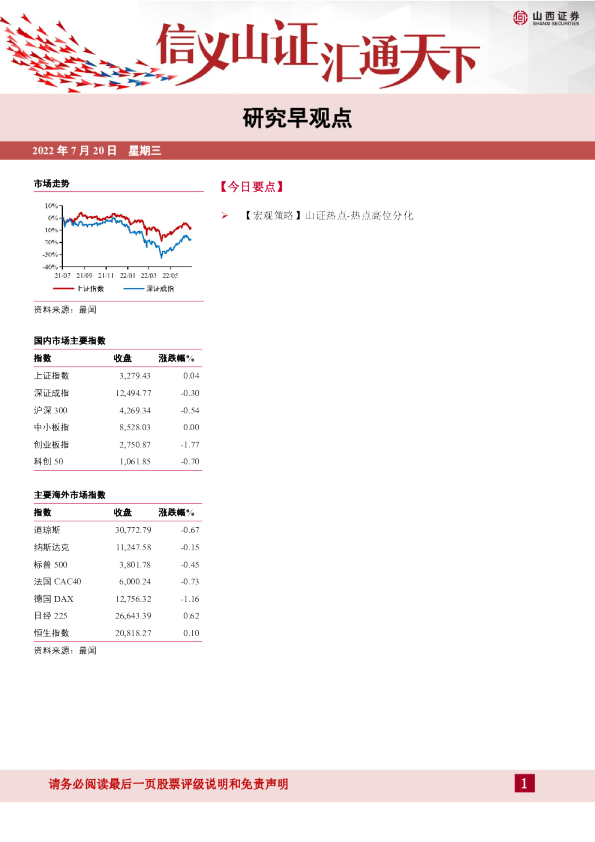Click the blue 深证成指 legend line
Screen dimensions: 595x842
pos(134,289)
